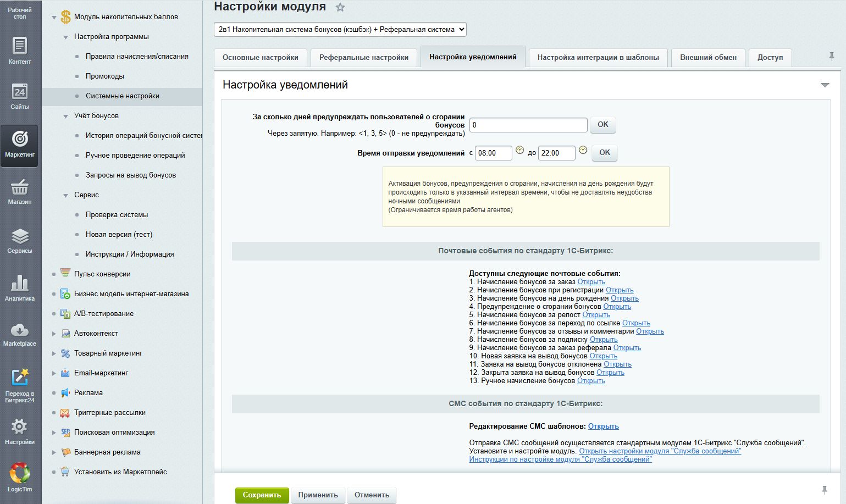The height and width of the screenshot is (504, 846).
Task: Switch to Доступ tab
Action: coord(770,57)
